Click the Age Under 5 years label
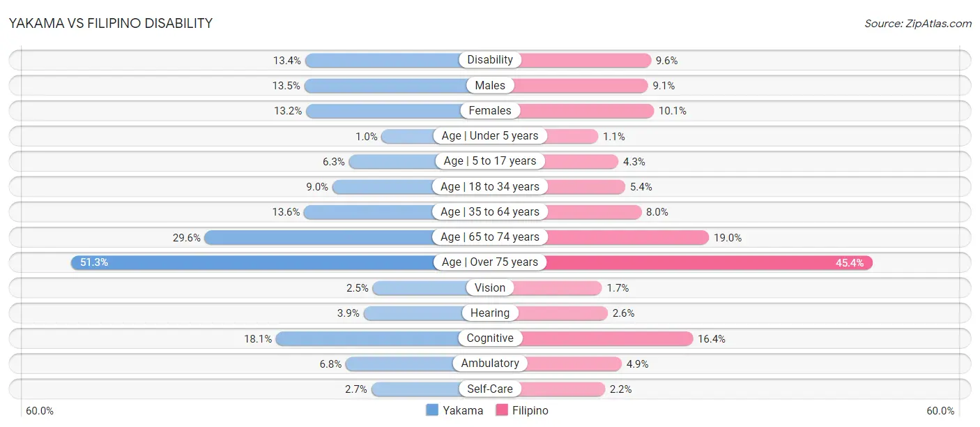The image size is (980, 427). [x=490, y=135]
